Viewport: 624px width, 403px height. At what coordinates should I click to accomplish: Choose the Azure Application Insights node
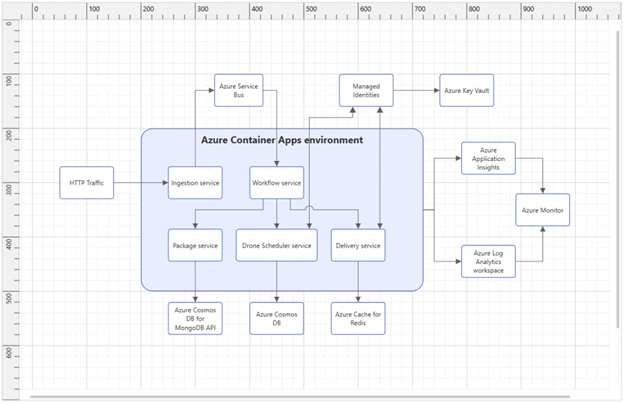[488, 158]
